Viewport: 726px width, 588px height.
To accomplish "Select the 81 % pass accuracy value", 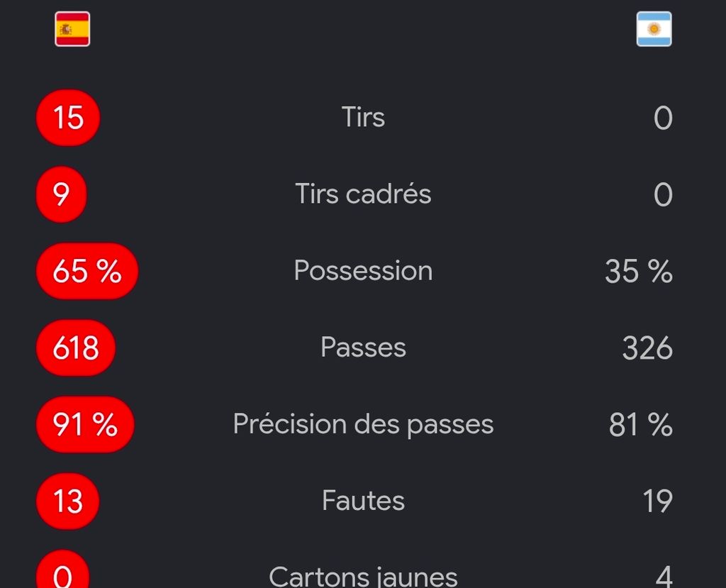I will coord(641,424).
